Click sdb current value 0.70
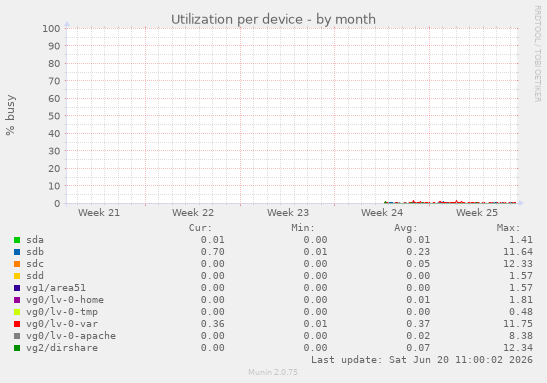This screenshot has width=547, height=383. pyautogui.click(x=212, y=252)
